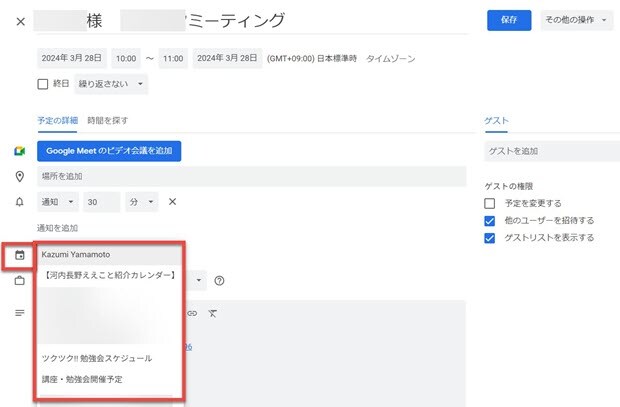The image size is (620, 407).
Task: Click the X close icon beside the title
Action: [x=21, y=21]
